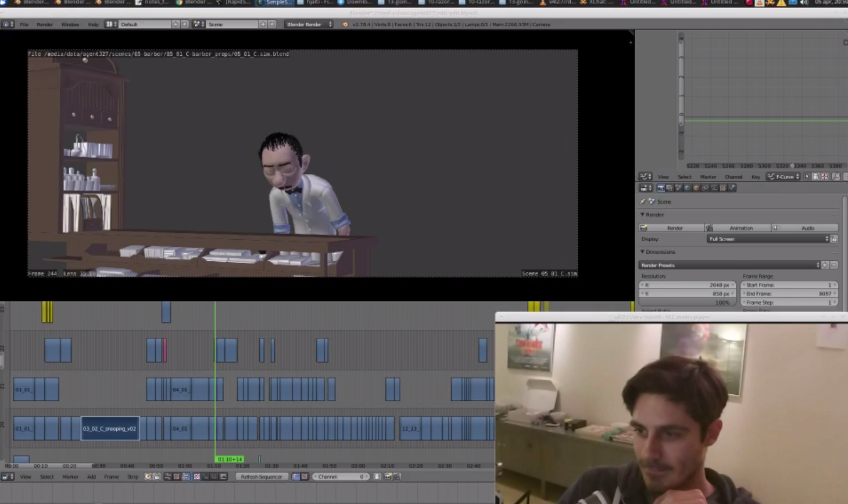Viewport: 848px width, 504px height.
Task: Click the Refresh Sequencer button
Action: [261, 477]
